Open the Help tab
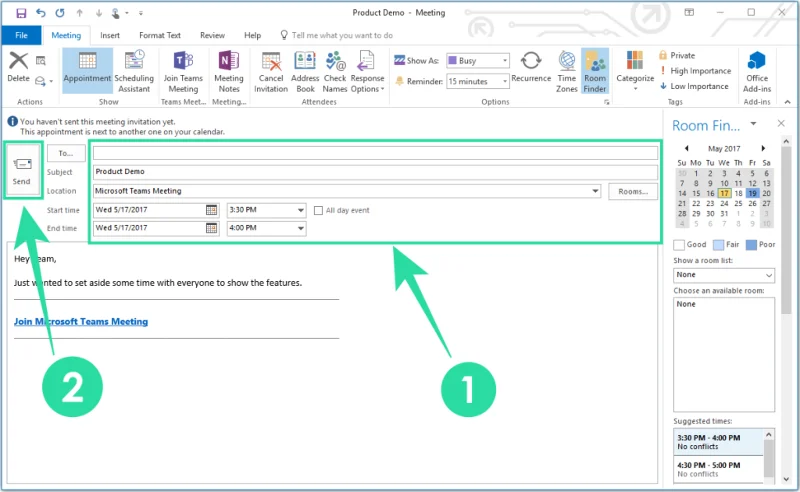Viewport: 800px width, 492px height. [253, 35]
